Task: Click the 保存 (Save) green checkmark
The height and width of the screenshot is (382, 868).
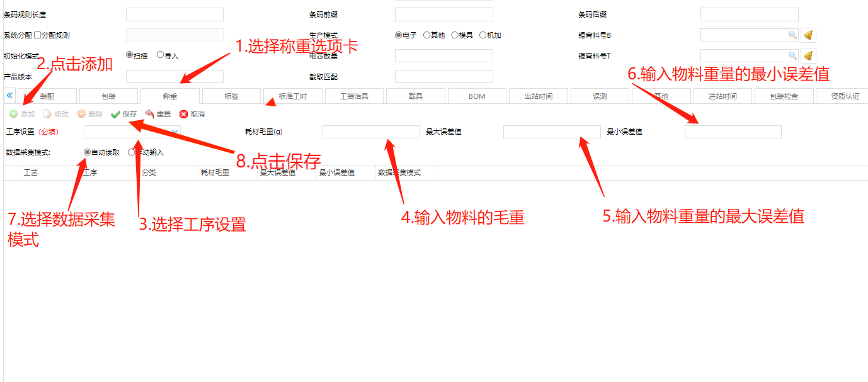Action: (115, 115)
